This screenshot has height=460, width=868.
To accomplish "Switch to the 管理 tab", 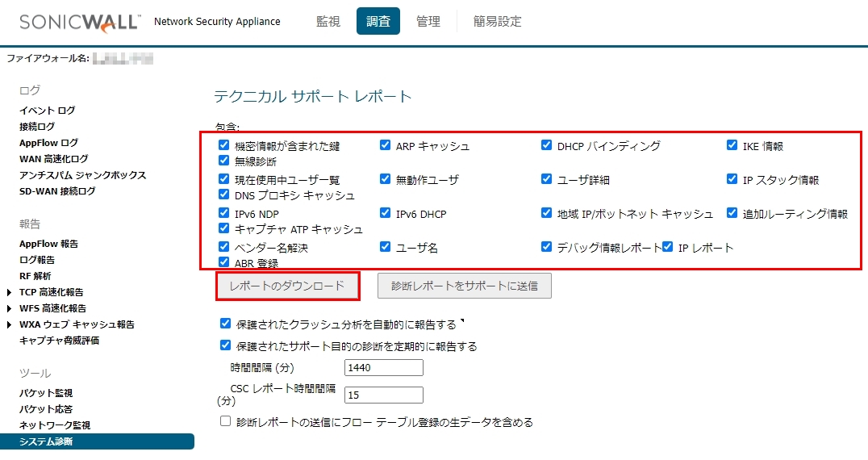I will point(428,22).
